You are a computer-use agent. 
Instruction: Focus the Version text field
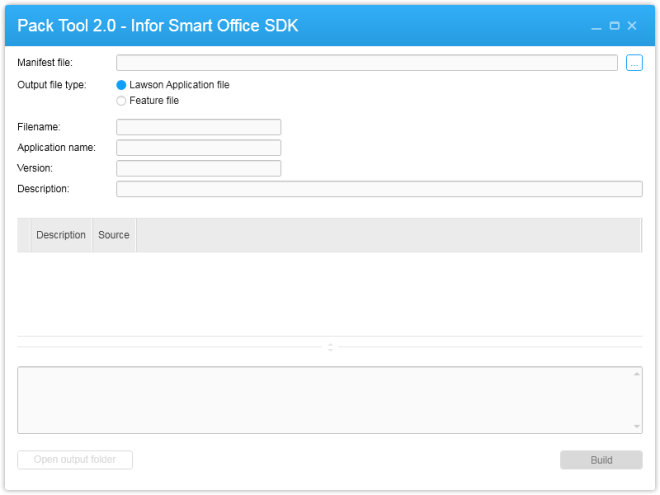pos(198,168)
